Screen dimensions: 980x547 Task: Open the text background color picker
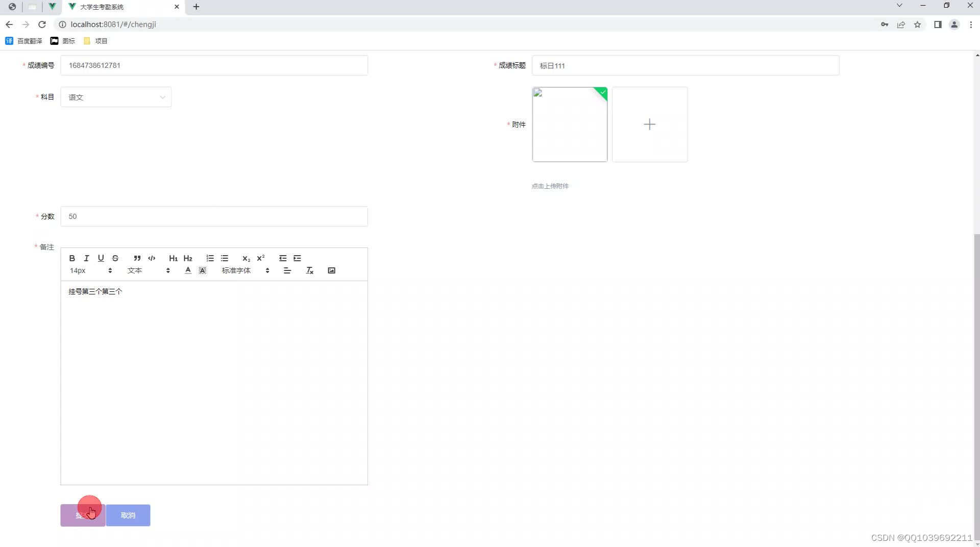[x=202, y=270]
